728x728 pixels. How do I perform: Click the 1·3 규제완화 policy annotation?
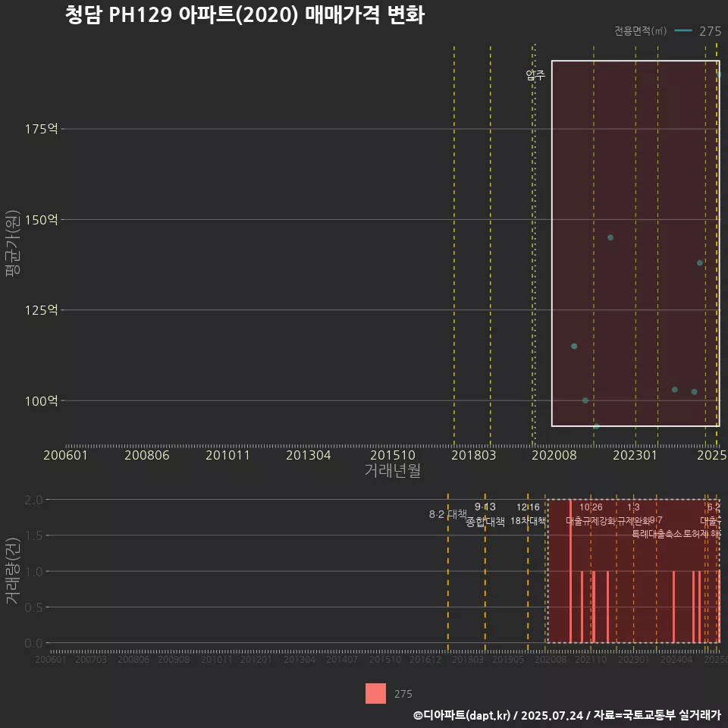633,514
